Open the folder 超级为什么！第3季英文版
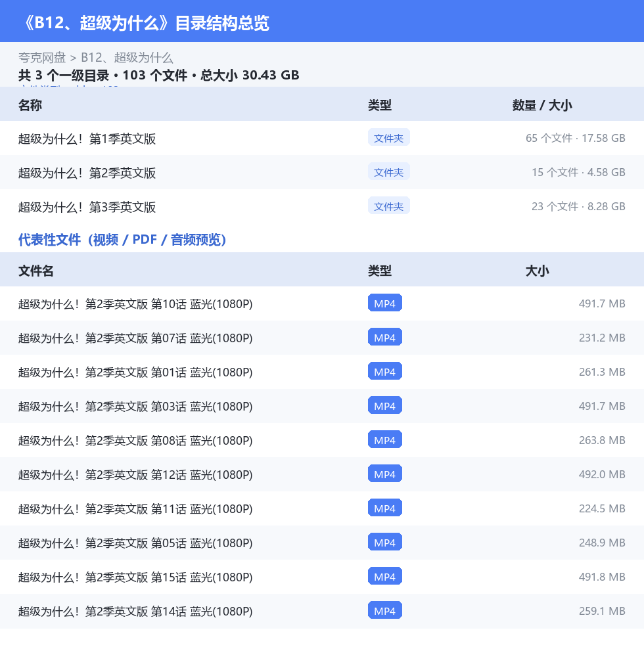 (87, 207)
